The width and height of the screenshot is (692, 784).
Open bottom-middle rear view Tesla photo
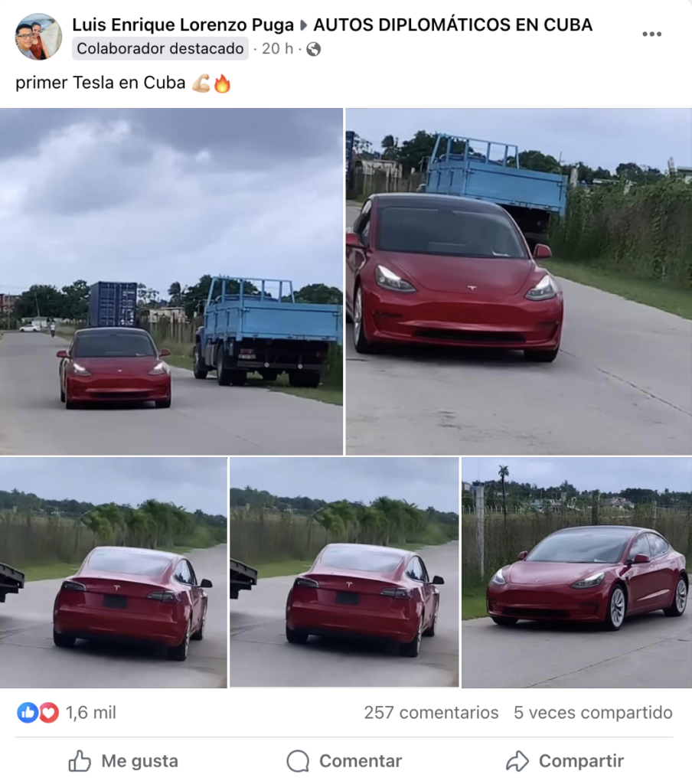tap(344, 573)
